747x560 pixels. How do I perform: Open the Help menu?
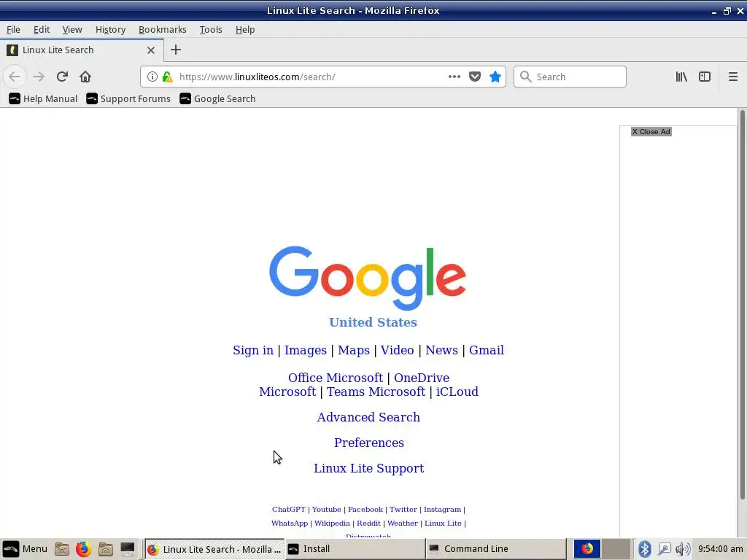pyautogui.click(x=245, y=29)
